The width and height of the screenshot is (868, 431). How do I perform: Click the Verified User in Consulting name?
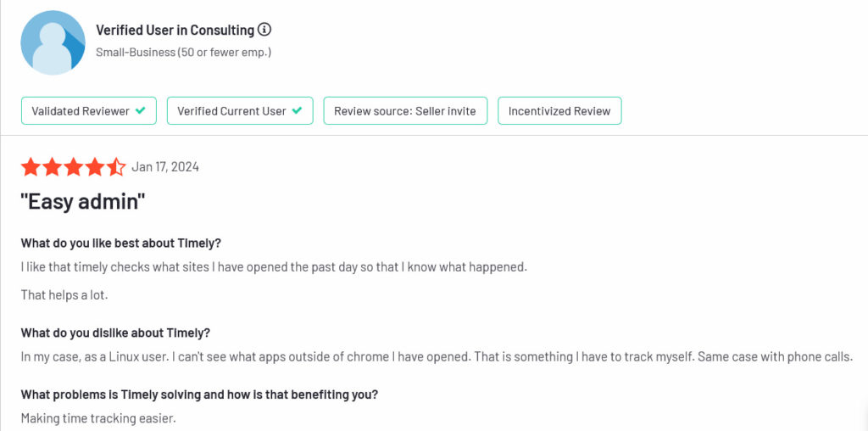coord(175,30)
